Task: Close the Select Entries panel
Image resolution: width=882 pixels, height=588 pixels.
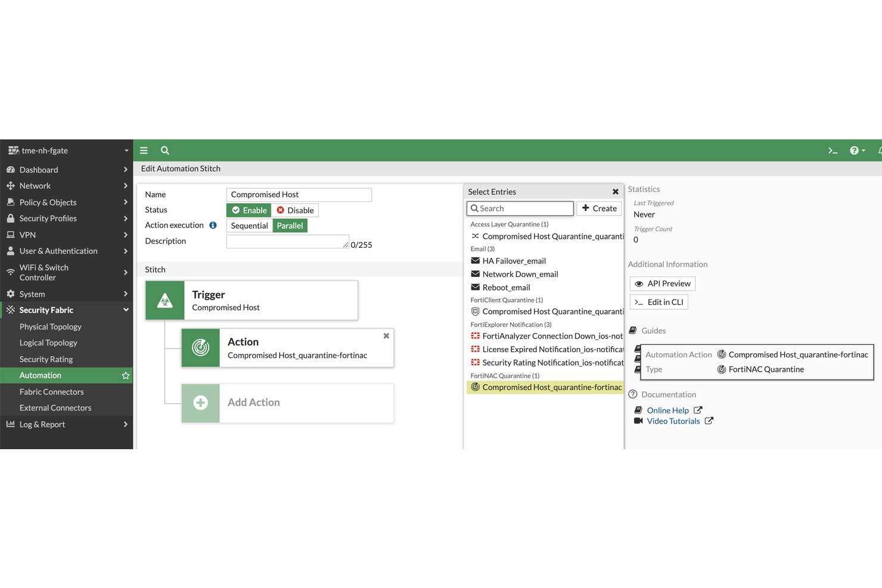Action: tap(616, 192)
